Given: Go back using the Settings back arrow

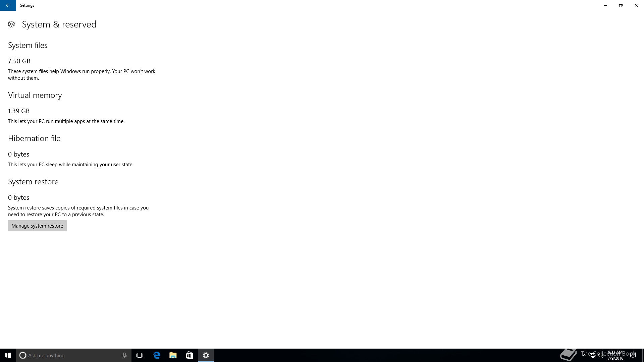Looking at the screenshot, I should pyautogui.click(x=8, y=5).
